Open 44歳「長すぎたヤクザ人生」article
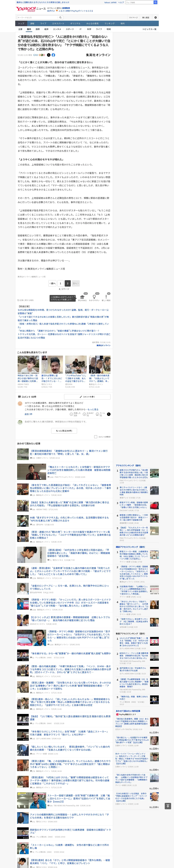 click(69, 519)
